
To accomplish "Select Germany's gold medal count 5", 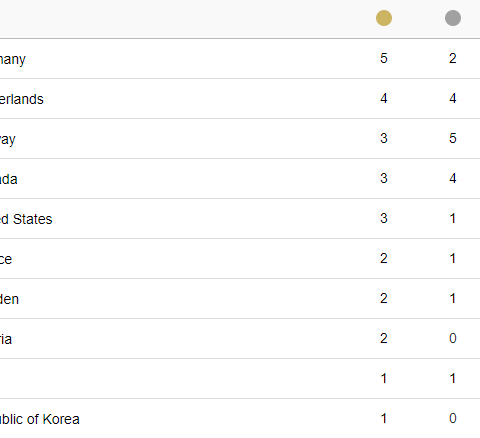I will [384, 58].
